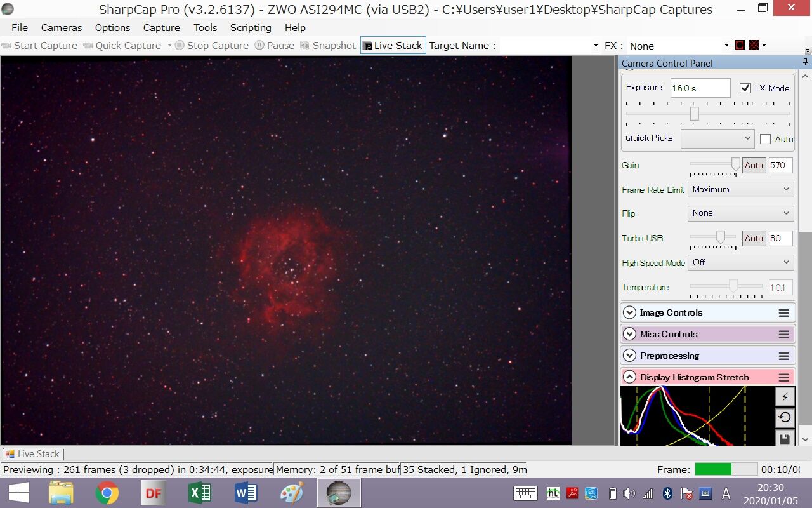The image size is (812, 508).
Task: Open the File menu
Action: point(20,27)
